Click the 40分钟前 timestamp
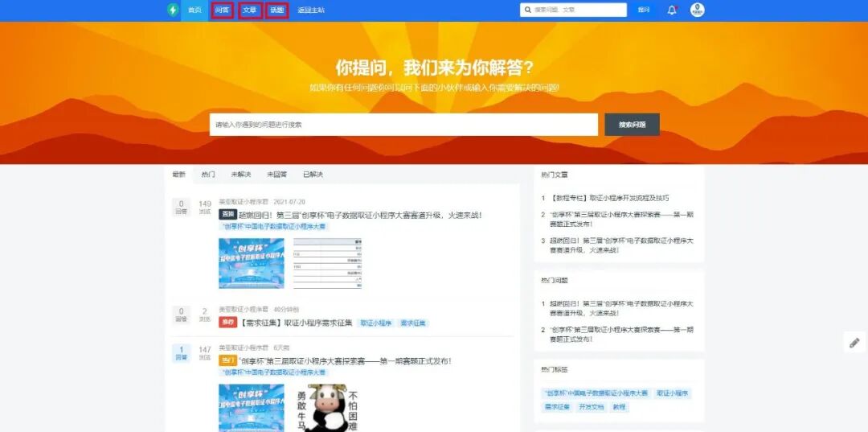 (286, 310)
